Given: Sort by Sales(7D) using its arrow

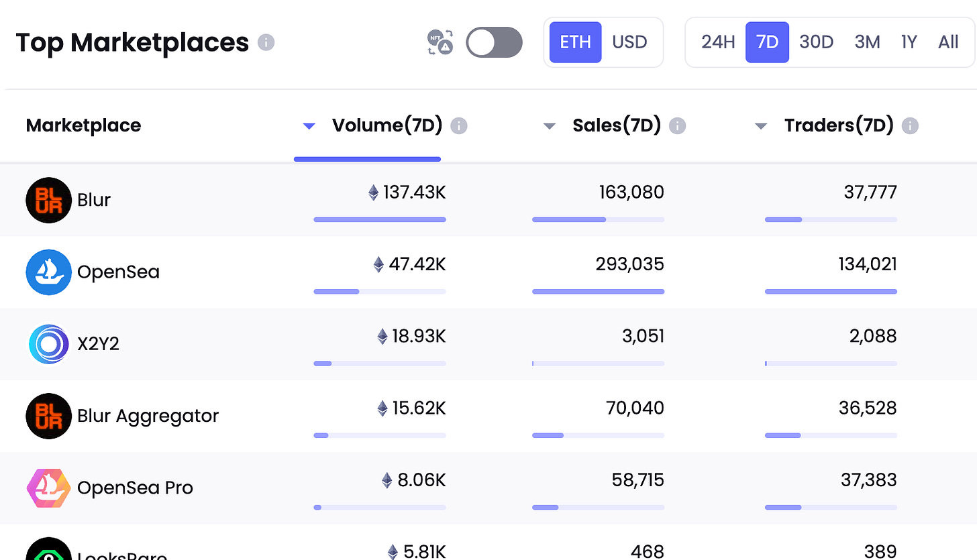Looking at the screenshot, I should click(550, 126).
